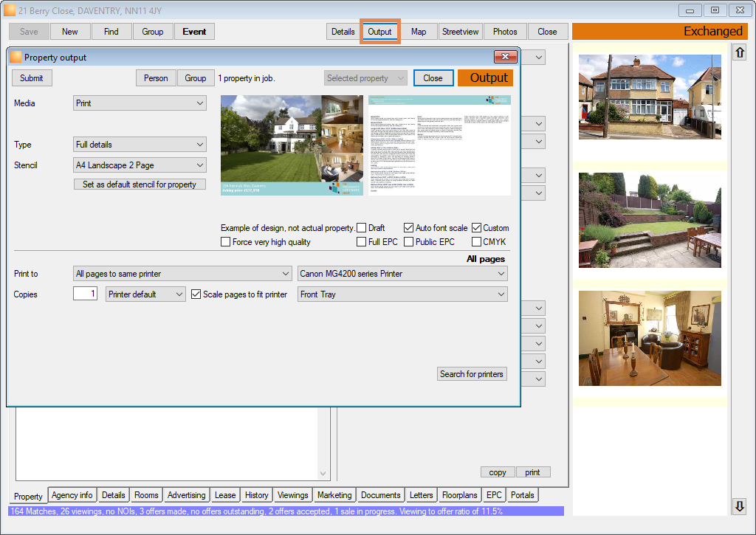Click the Person button in dialog

(156, 78)
